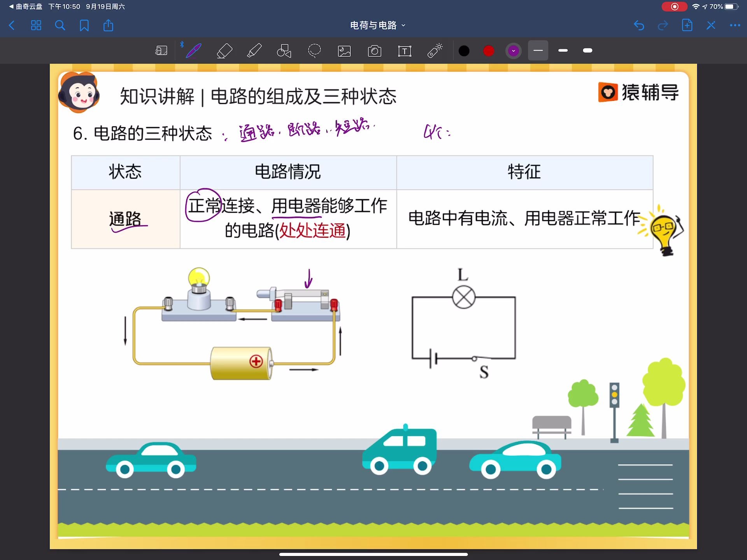747x560 pixels.
Task: Open the notebook title dropdown next to 电荷与电路
Action: pyautogui.click(x=403, y=25)
